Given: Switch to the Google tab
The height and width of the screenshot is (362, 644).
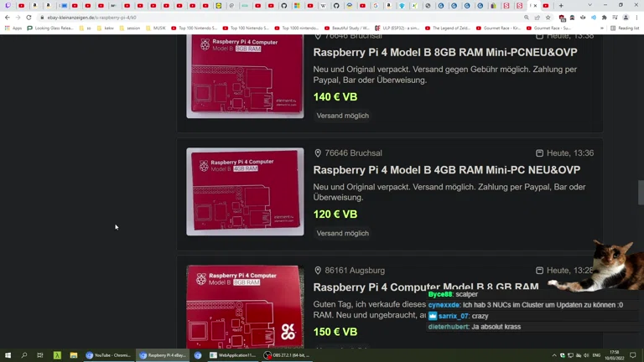Looking at the screenshot, I should 376,6.
